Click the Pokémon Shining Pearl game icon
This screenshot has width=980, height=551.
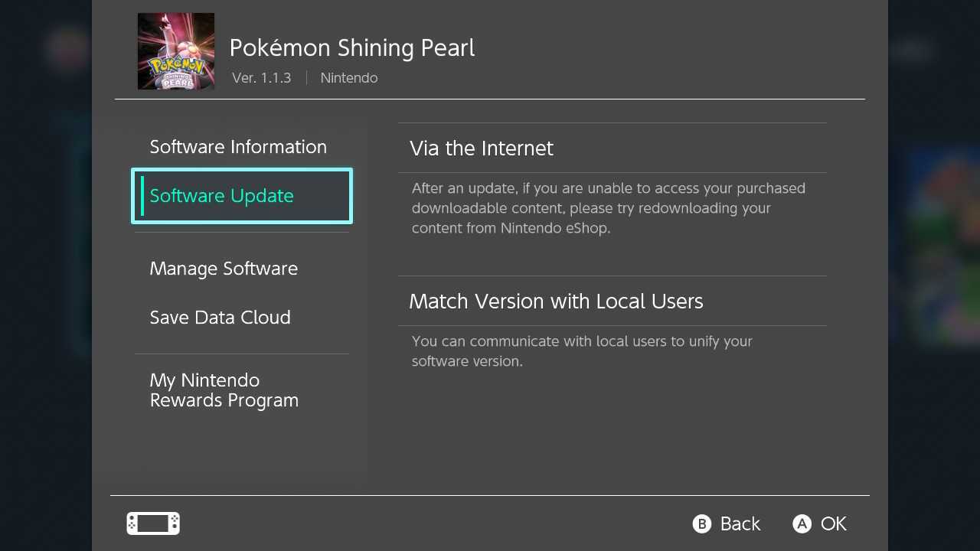[175, 51]
